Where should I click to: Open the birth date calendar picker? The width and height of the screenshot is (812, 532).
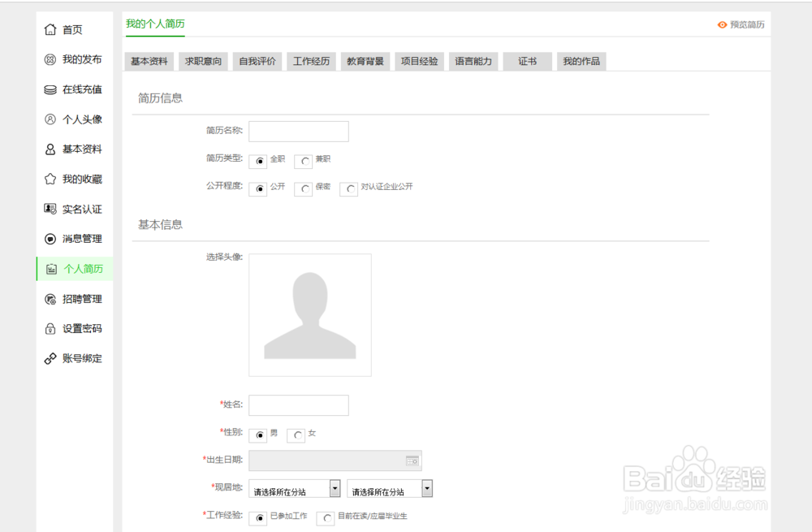412,460
